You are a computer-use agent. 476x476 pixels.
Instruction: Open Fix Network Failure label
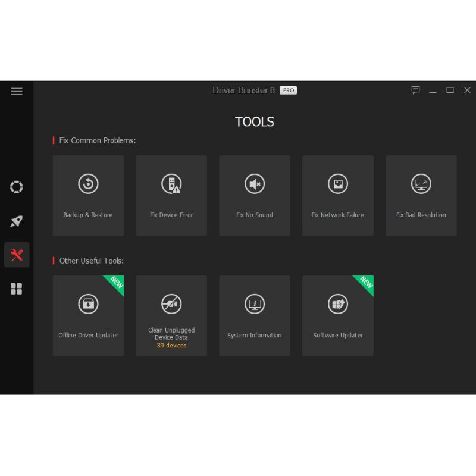[x=337, y=215]
